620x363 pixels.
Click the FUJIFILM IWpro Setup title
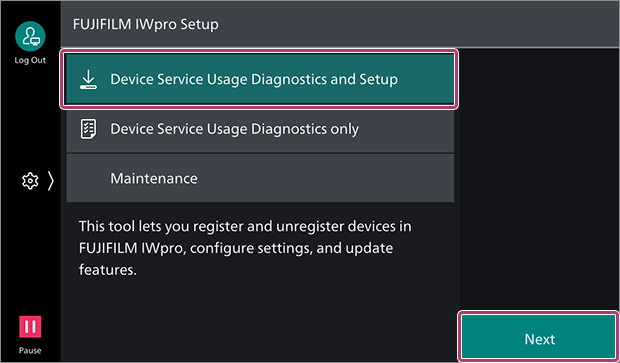pyautogui.click(x=146, y=25)
